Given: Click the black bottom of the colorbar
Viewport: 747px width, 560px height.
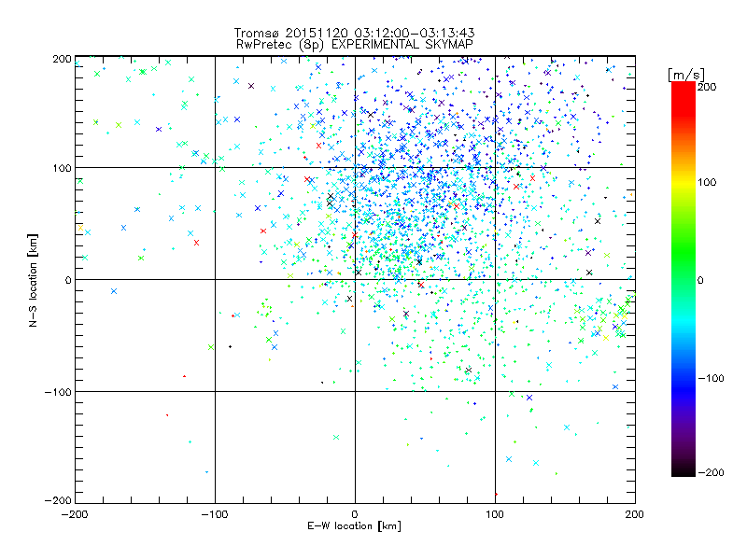Looking at the screenshot, I should (684, 469).
